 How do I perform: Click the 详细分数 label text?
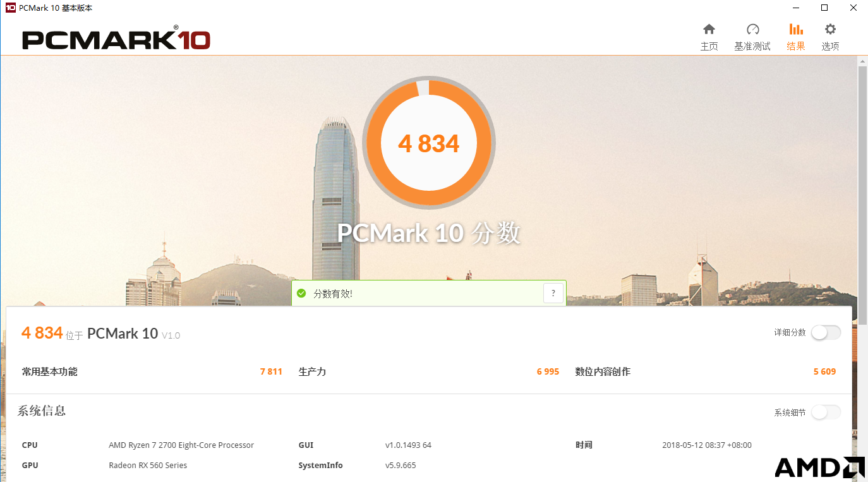click(x=790, y=332)
